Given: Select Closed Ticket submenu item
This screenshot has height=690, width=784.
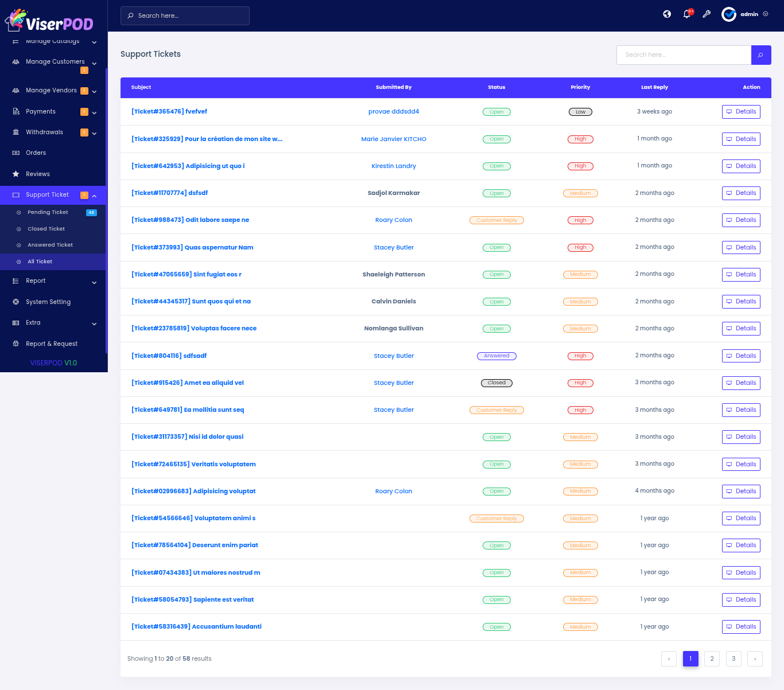Looking at the screenshot, I should coord(46,229).
